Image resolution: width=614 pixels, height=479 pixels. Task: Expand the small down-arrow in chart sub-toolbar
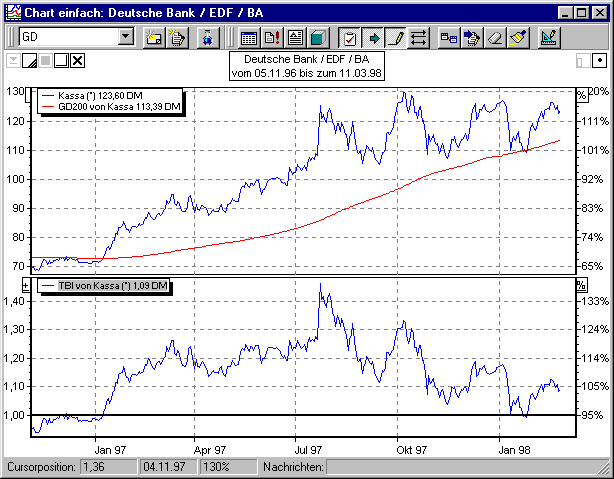(x=13, y=61)
